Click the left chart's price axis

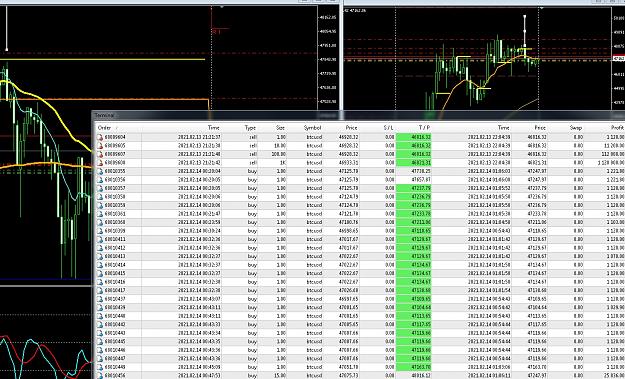(328, 58)
